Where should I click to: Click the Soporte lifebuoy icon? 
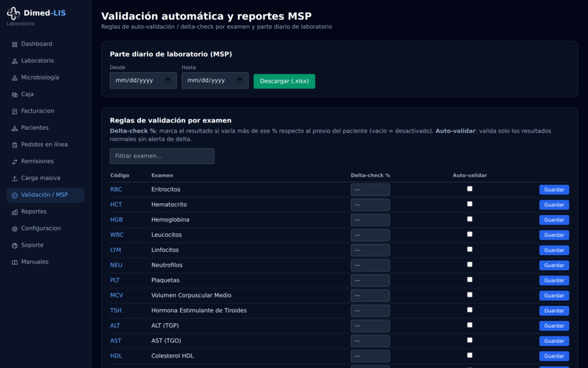click(x=14, y=246)
